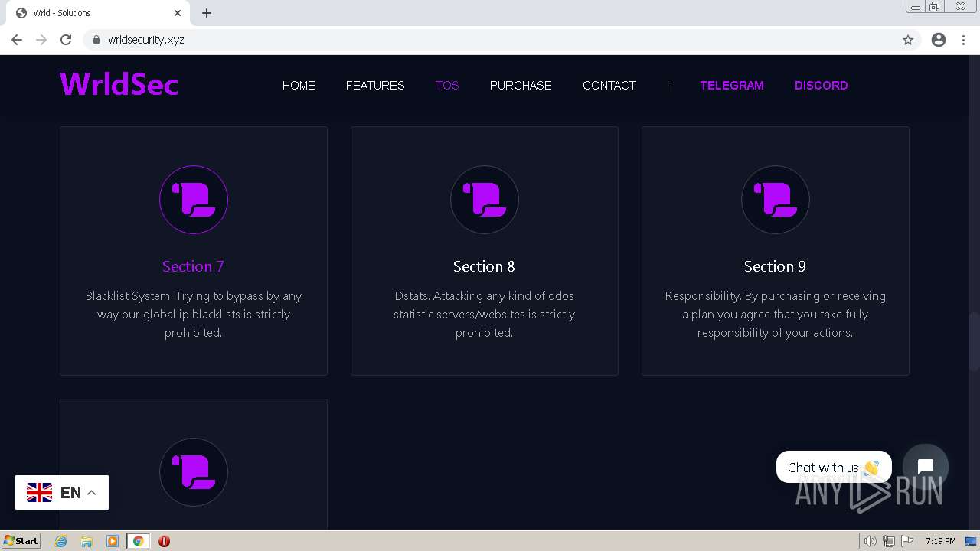Reload the page
This screenshot has width=980, height=551.
[66, 40]
